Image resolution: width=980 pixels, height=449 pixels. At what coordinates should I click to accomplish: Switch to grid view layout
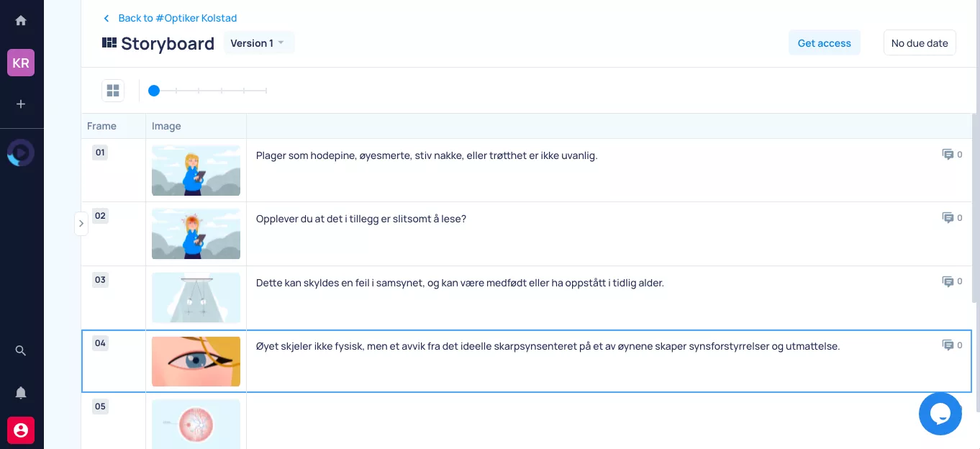click(113, 91)
